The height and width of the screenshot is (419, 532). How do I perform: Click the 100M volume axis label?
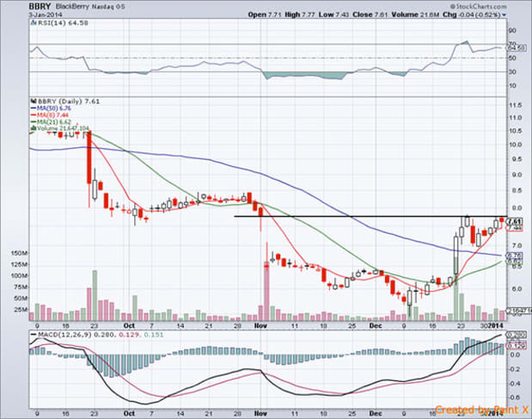[19, 276]
